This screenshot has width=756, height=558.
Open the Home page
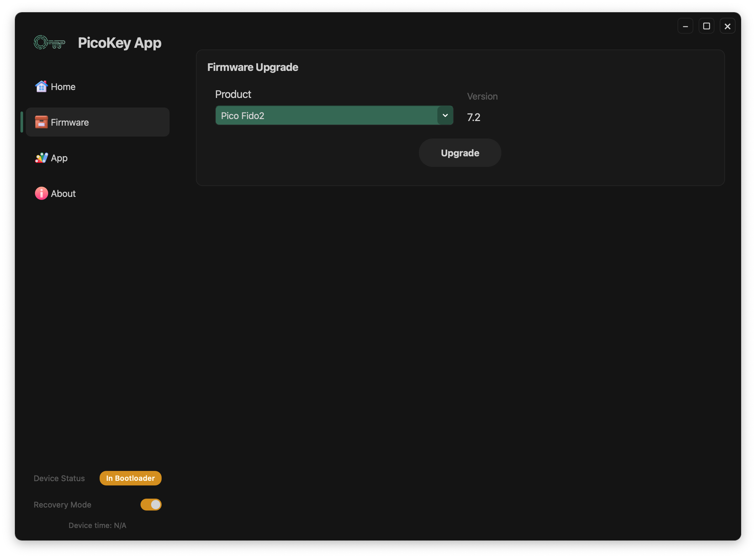pos(63,87)
